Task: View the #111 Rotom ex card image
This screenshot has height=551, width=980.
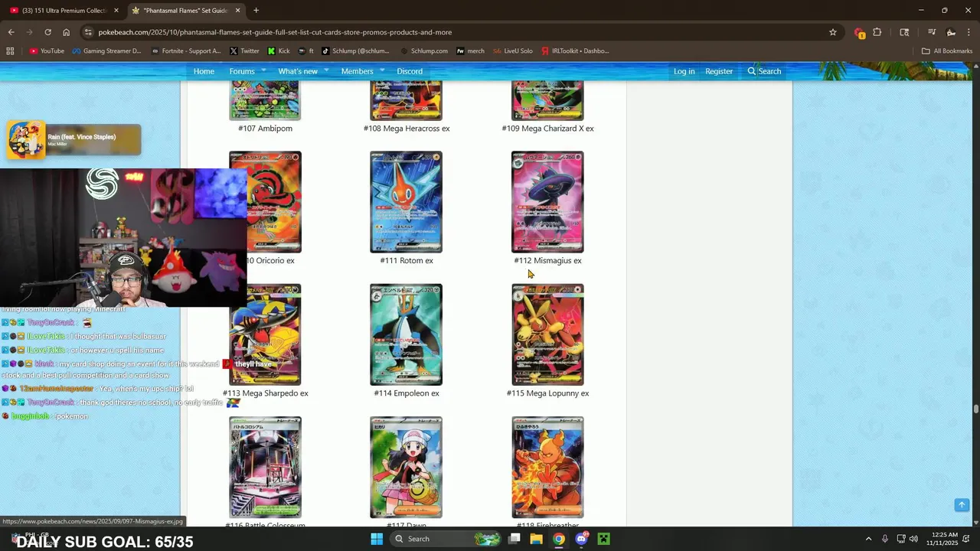Action: click(406, 202)
